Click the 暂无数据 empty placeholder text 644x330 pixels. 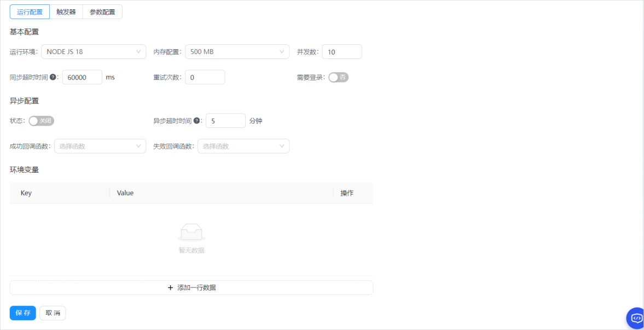(192, 250)
